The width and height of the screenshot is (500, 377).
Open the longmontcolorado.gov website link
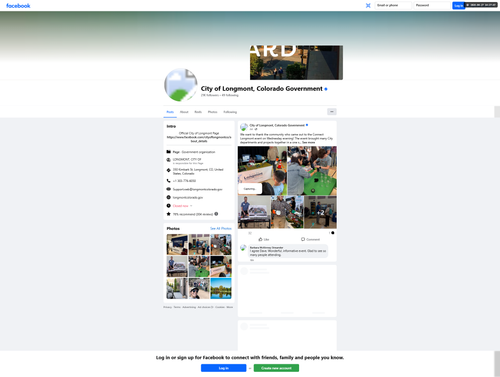click(188, 197)
